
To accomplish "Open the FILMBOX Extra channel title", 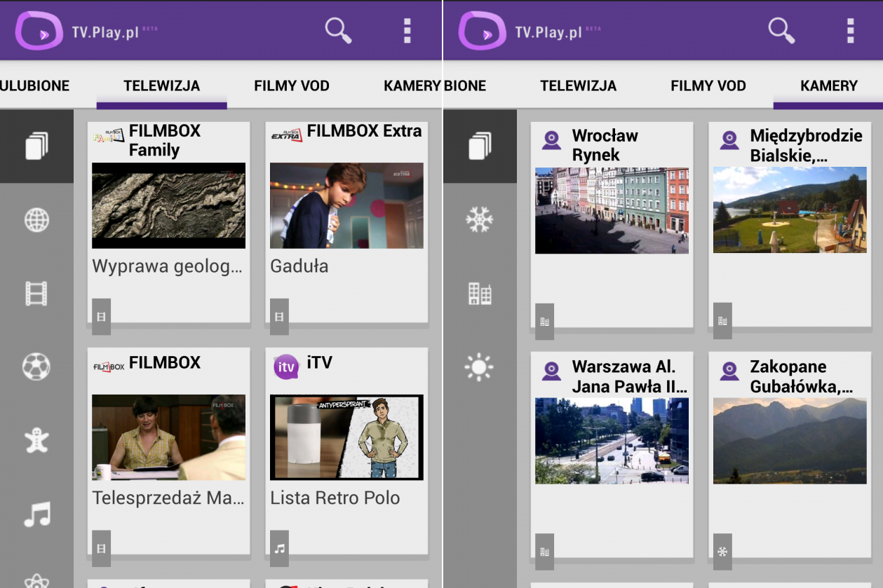I will point(365,131).
